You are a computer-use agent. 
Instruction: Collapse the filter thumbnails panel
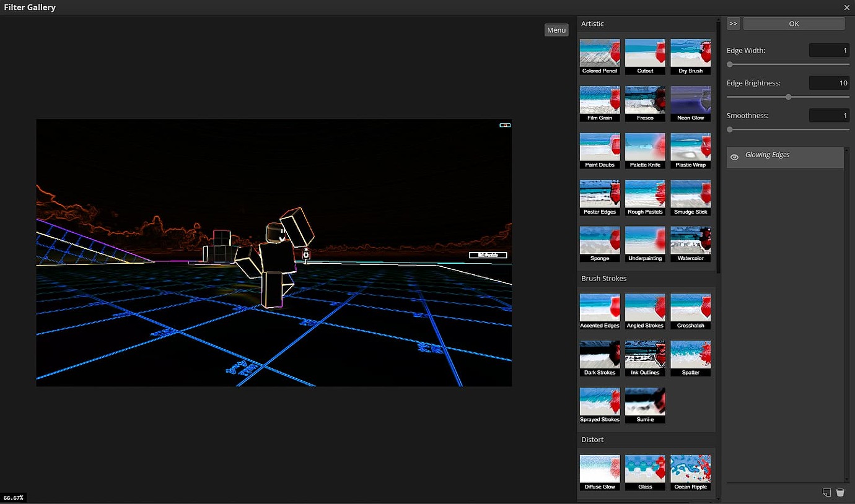click(x=733, y=23)
